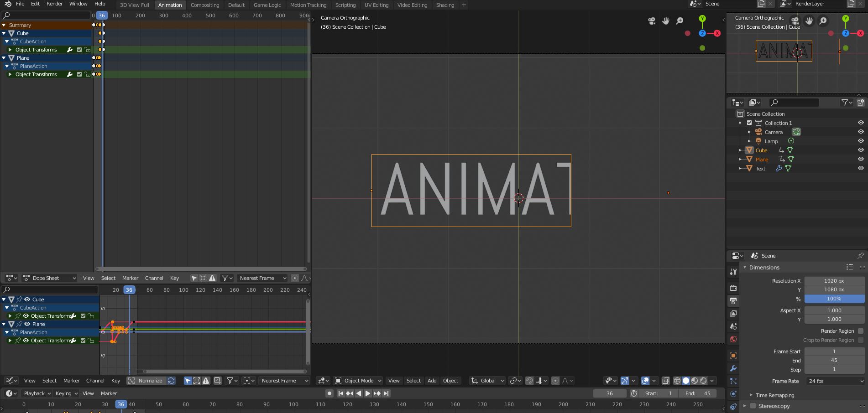Open the World properties tab icon
Image resolution: width=868 pixels, height=413 pixels.
click(x=733, y=339)
